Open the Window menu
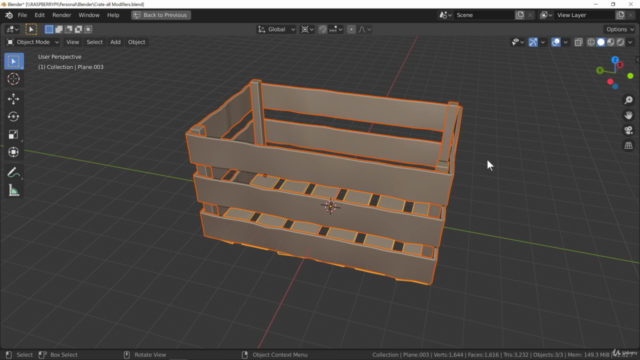Viewport: 640px width, 360px height. click(89, 15)
